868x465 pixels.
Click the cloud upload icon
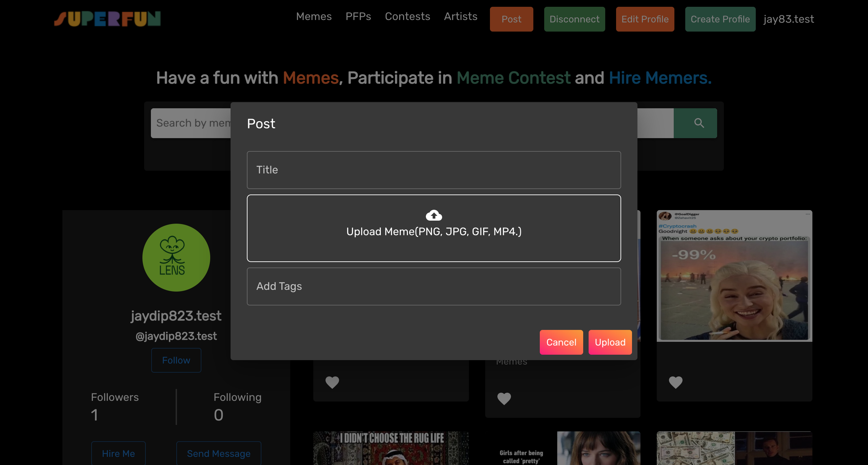click(x=434, y=215)
